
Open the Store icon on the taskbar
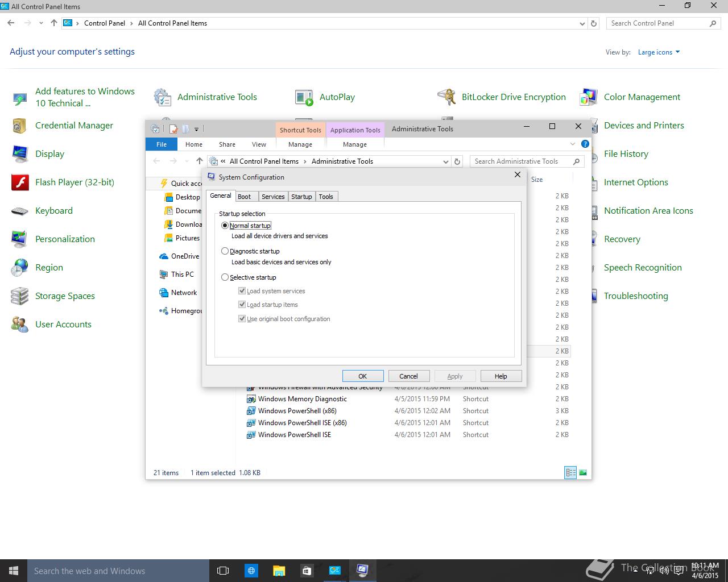pyautogui.click(x=307, y=571)
